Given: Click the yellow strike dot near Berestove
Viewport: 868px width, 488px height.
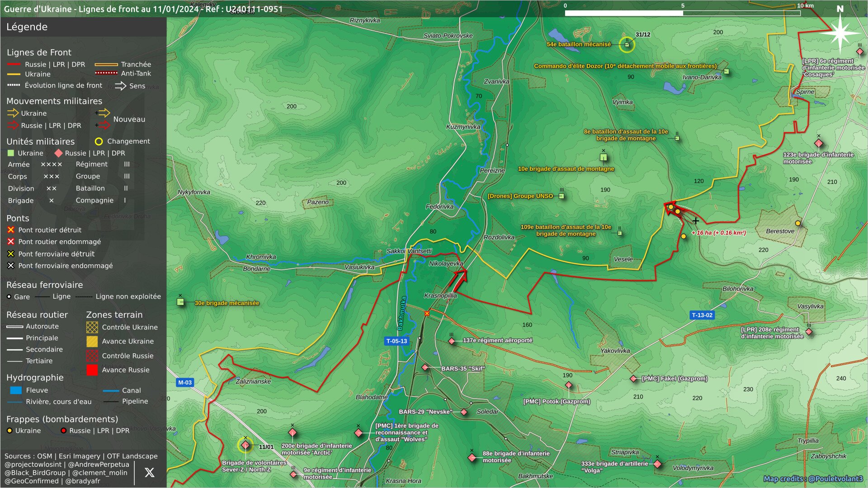Looking at the screenshot, I should coord(798,223).
